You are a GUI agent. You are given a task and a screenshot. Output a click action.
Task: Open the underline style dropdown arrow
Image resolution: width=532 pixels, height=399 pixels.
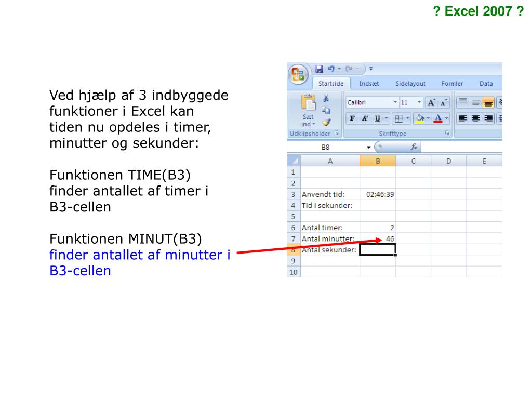click(386, 118)
